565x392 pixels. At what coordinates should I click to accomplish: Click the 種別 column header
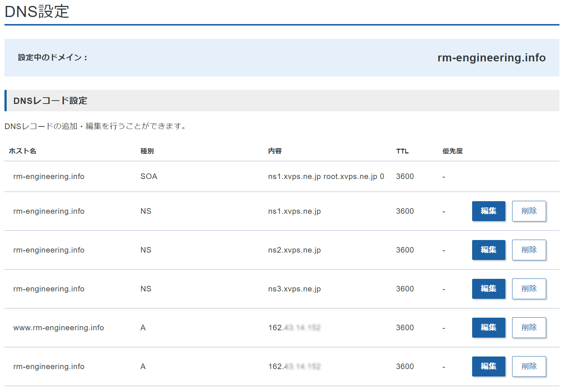(x=147, y=151)
